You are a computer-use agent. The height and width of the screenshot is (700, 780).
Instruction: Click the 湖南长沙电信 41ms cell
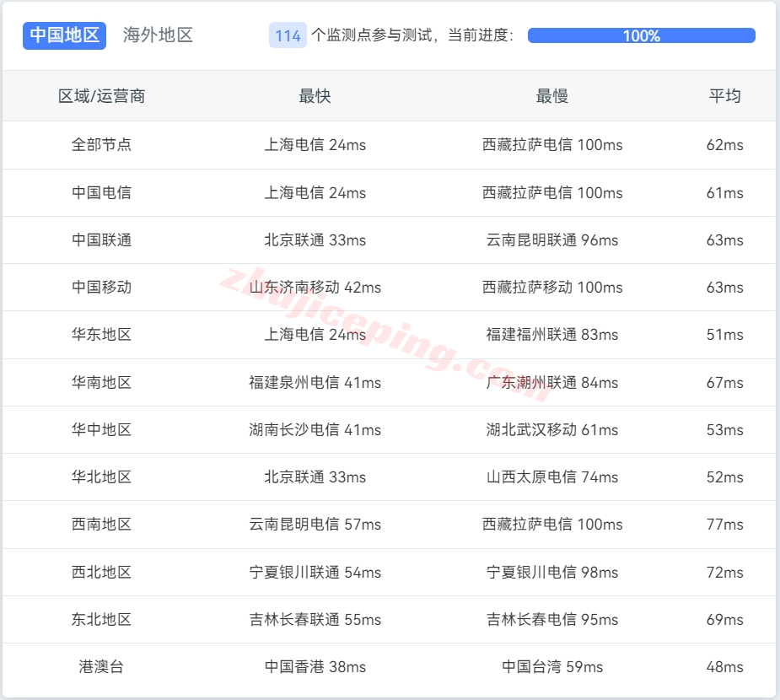pyautogui.click(x=315, y=430)
